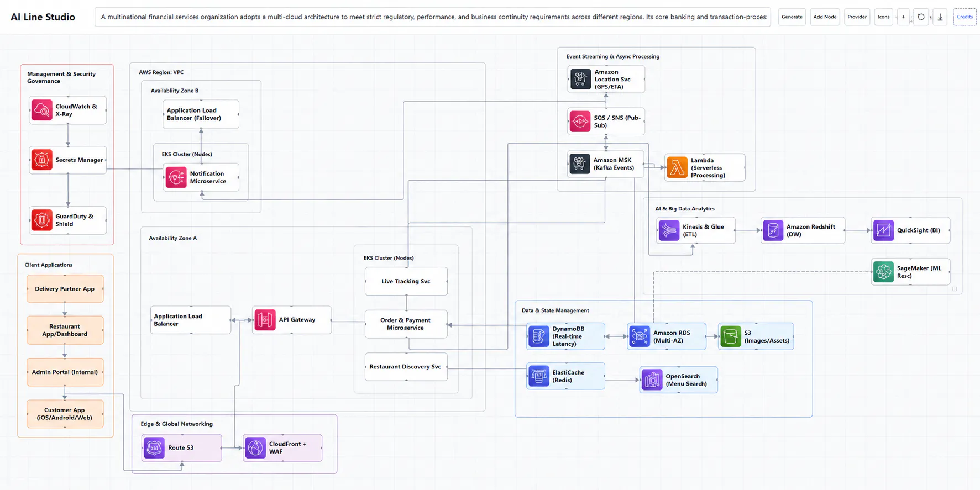Select the Customer App (iOS/Android/Web) node
The width and height of the screenshot is (980, 490).
point(65,414)
